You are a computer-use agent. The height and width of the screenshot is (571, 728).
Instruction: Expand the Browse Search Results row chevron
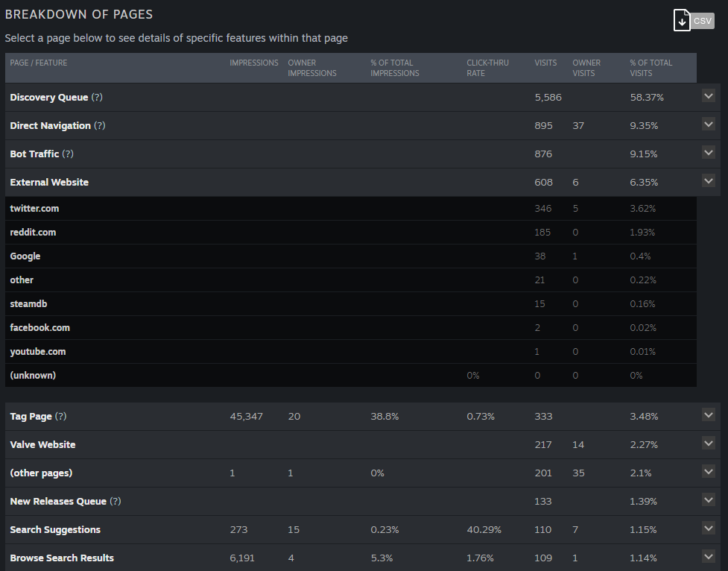point(709,557)
